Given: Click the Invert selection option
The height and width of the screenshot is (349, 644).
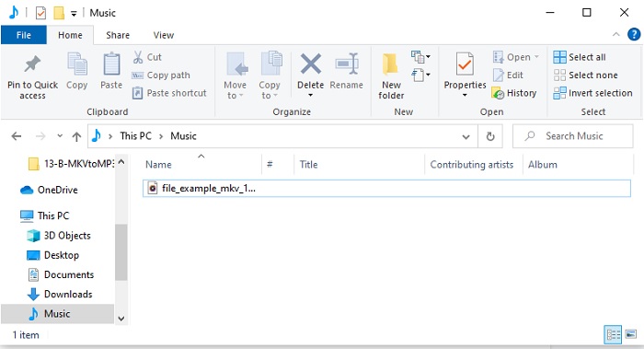Looking at the screenshot, I should coord(593,93).
